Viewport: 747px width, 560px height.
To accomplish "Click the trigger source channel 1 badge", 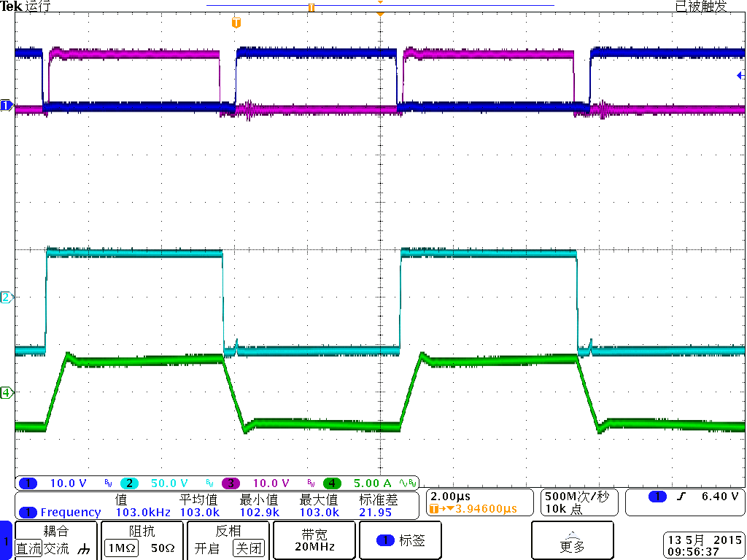I will [657, 497].
